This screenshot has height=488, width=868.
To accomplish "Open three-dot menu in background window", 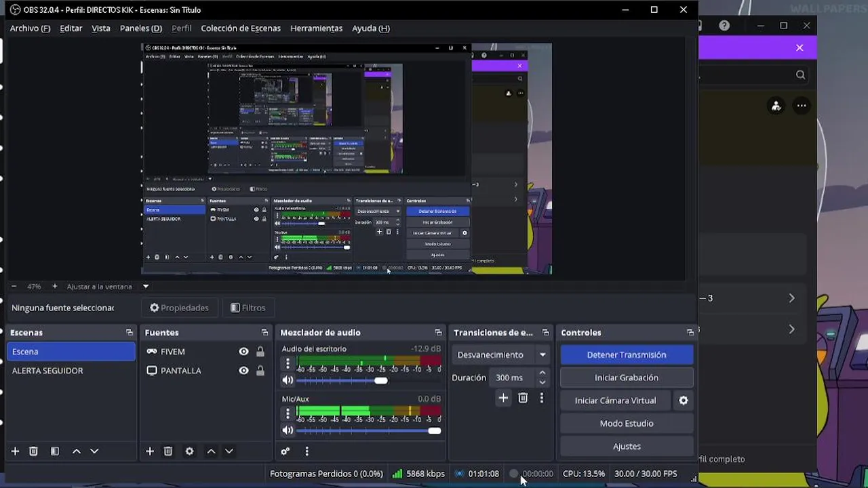I will (x=802, y=106).
